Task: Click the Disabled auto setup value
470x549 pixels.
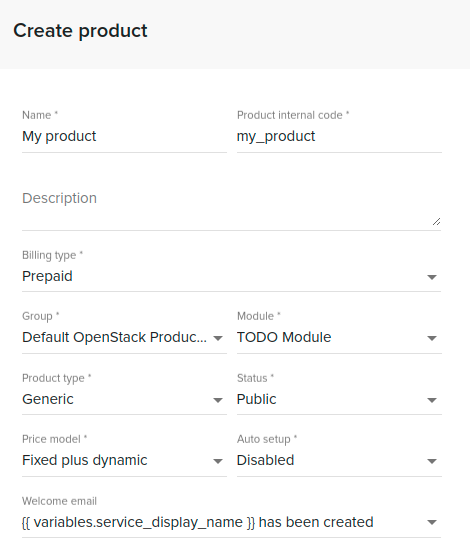Action: 265,460
